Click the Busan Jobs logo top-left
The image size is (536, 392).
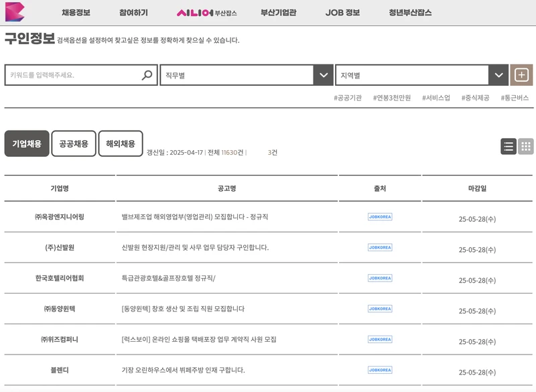[13, 11]
